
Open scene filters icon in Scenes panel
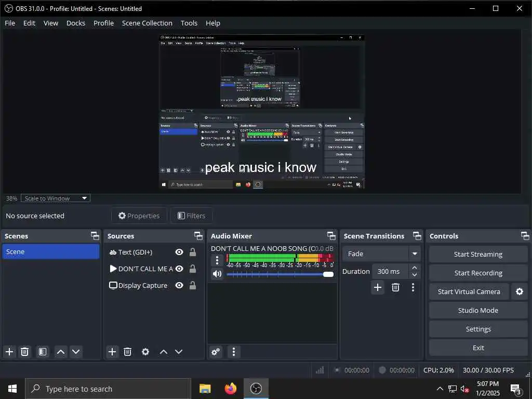[43, 352]
